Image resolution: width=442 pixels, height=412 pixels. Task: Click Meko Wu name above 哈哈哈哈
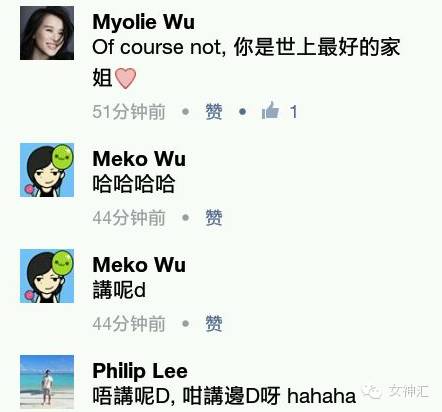139,159
